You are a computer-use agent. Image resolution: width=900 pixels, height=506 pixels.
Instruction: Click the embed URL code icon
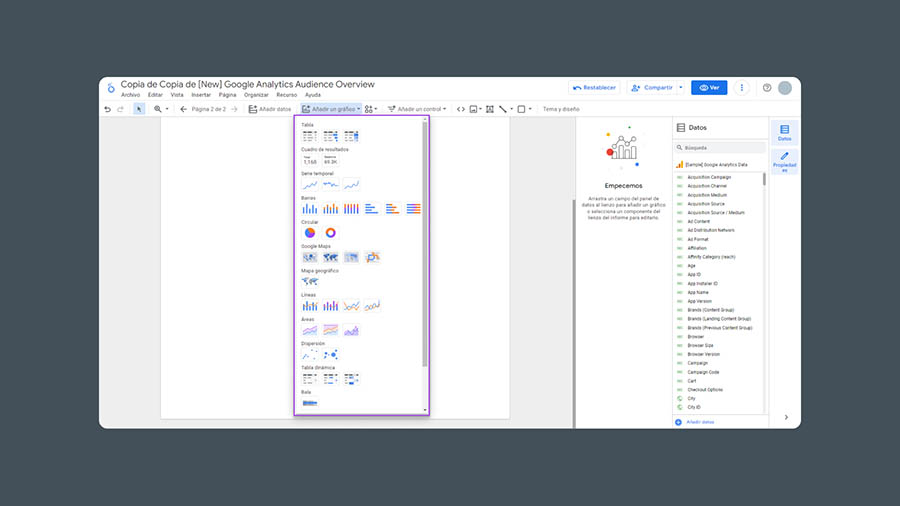461,109
